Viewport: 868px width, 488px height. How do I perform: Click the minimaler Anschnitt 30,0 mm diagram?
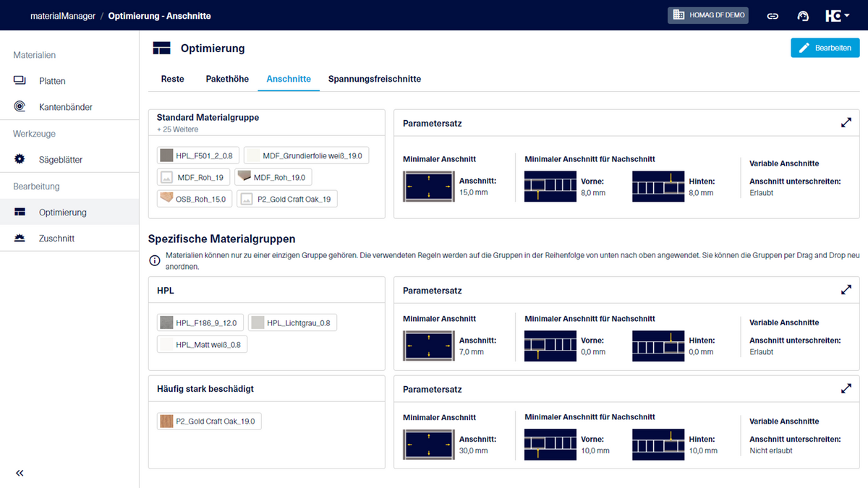click(x=428, y=444)
